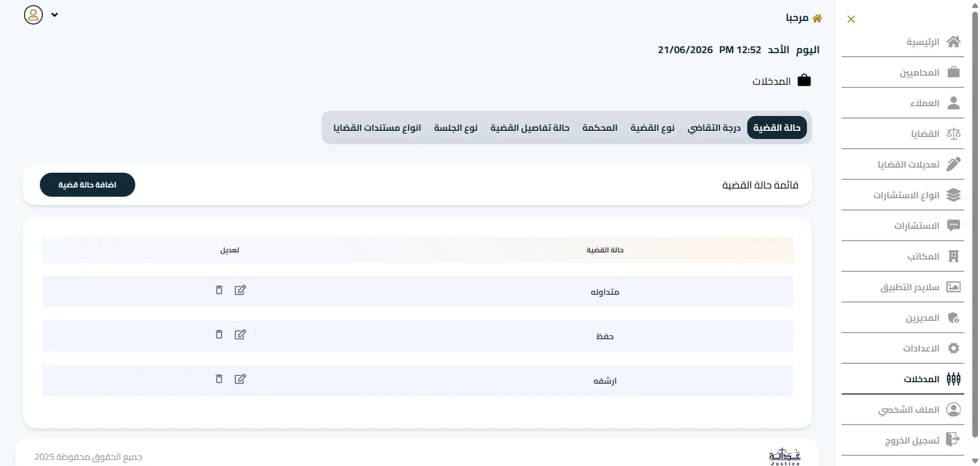Click the ارشفه cell text
980x466 pixels.
coord(605,381)
